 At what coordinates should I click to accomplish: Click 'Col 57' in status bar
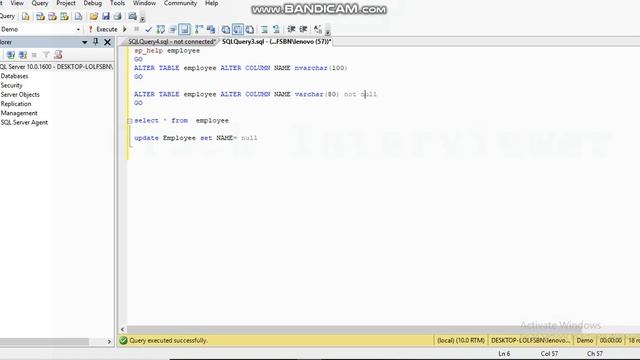(549, 353)
